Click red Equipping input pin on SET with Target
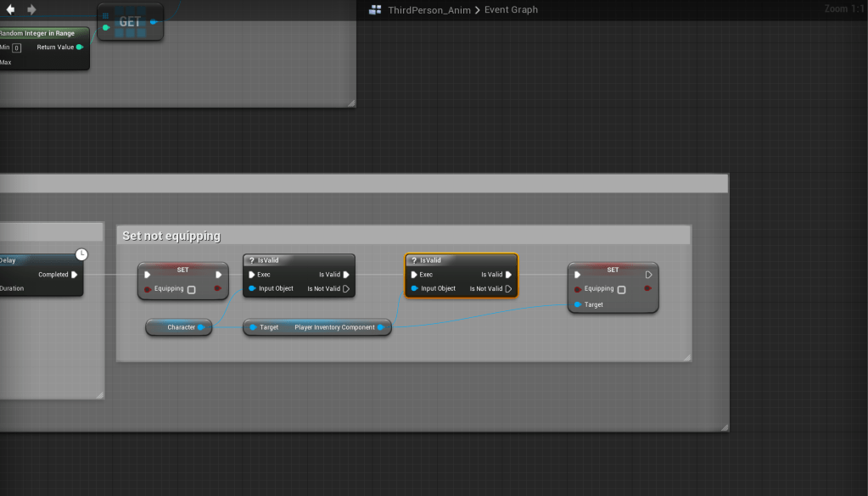The image size is (868, 496). pyautogui.click(x=578, y=289)
